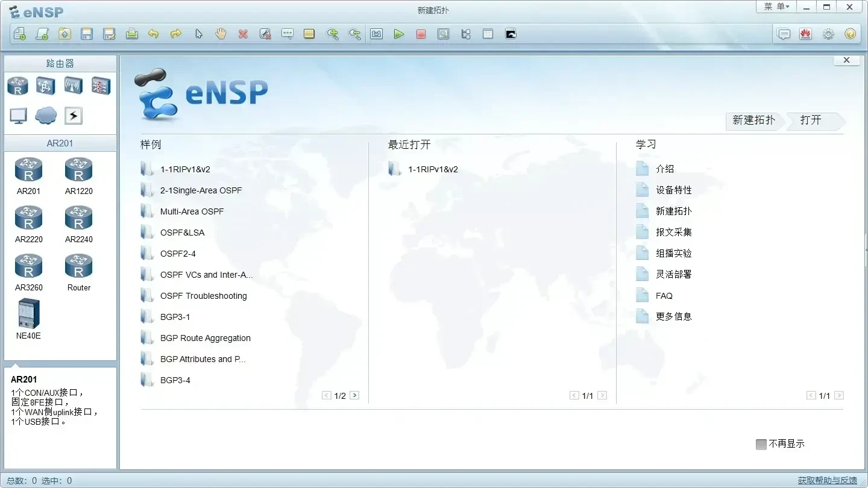This screenshot has width=868, height=488.
Task: Click the Huawei logo icon
Action: (x=806, y=34)
